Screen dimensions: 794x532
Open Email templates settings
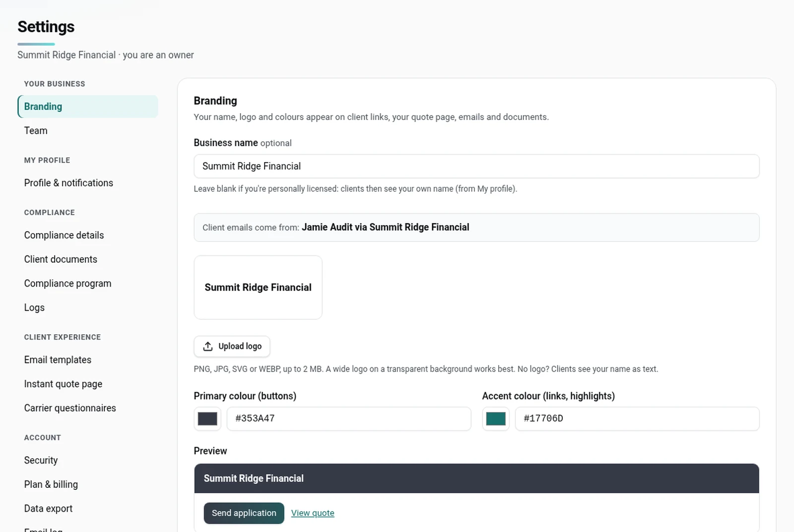(88, 360)
